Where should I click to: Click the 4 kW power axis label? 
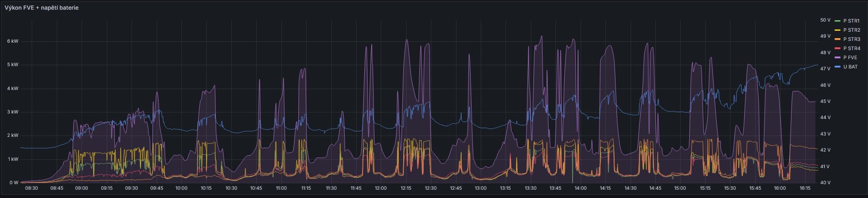(x=12, y=89)
